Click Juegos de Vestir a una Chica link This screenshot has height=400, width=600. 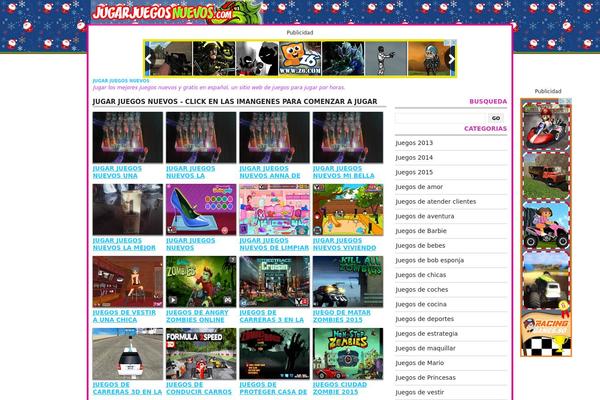(124, 316)
